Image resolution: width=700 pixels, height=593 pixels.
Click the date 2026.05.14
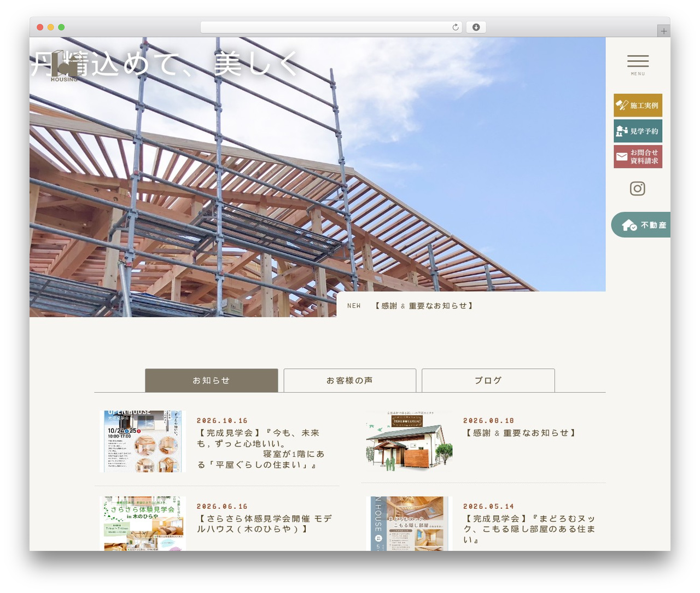489,507
